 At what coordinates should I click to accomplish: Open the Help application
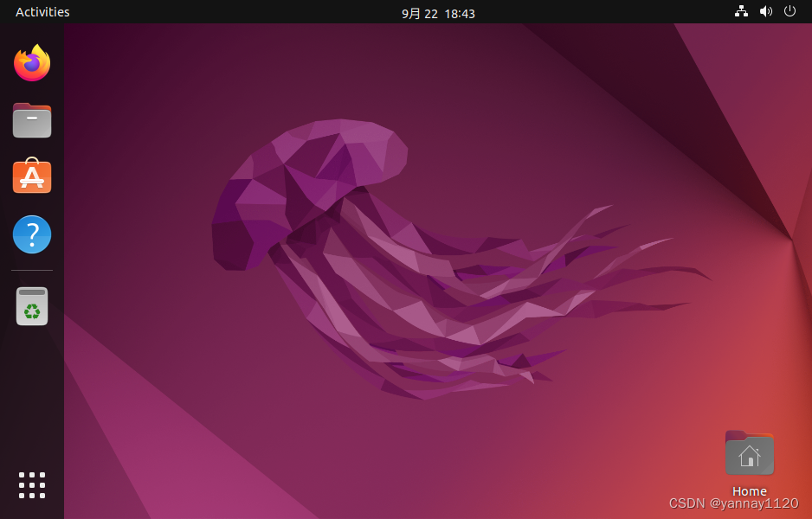pos(32,234)
